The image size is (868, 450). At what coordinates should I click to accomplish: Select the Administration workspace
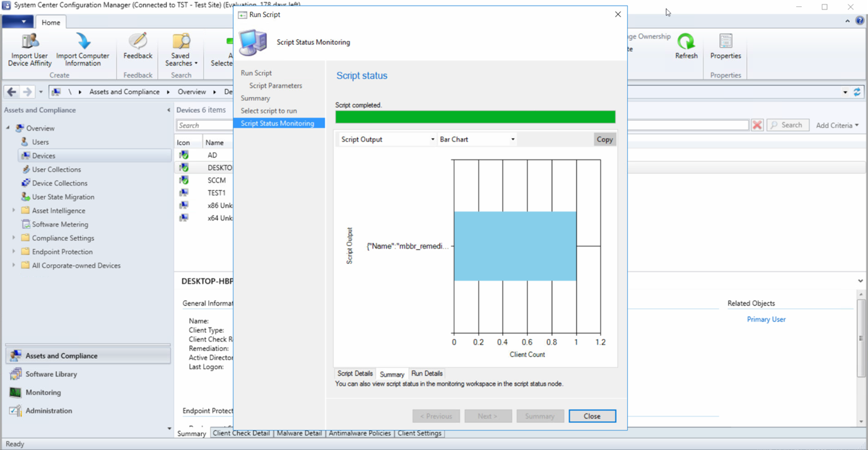pos(88,411)
